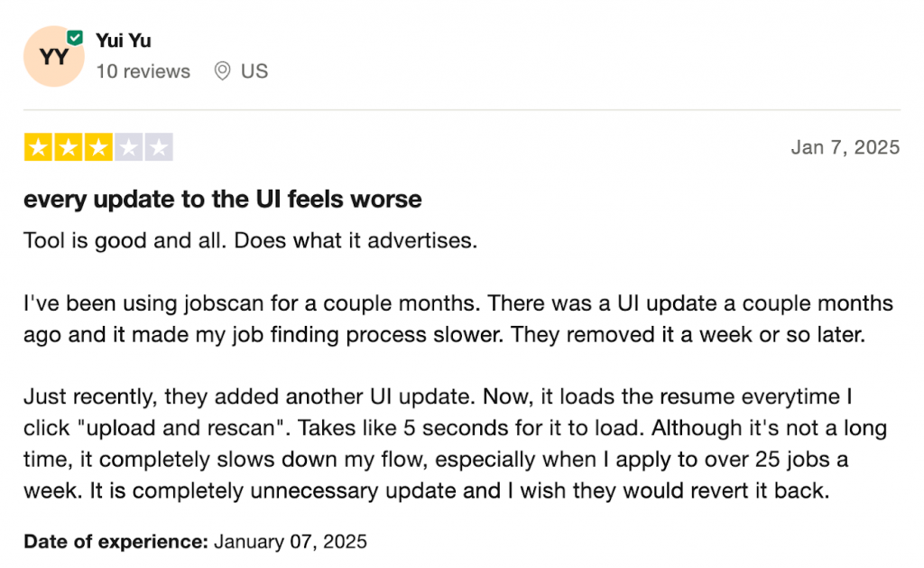The height and width of the screenshot is (568, 924).
Task: Click the third yellow rating star
Action: (x=98, y=148)
